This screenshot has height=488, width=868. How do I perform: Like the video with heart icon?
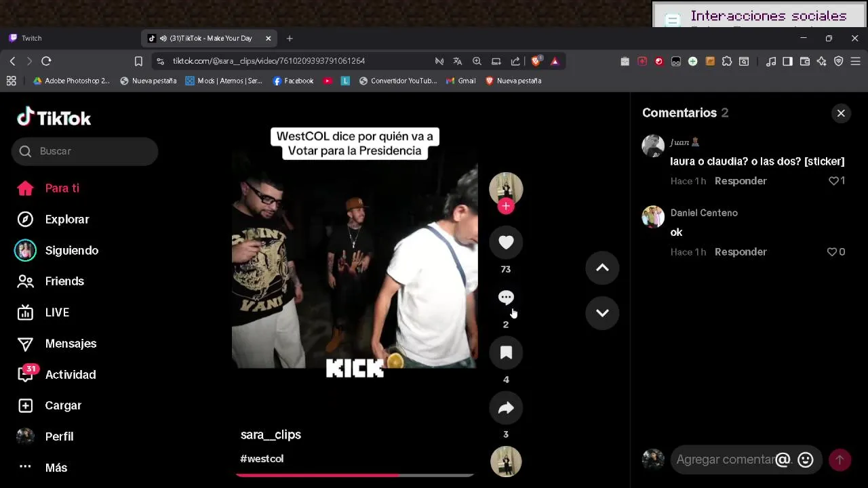[x=506, y=243]
